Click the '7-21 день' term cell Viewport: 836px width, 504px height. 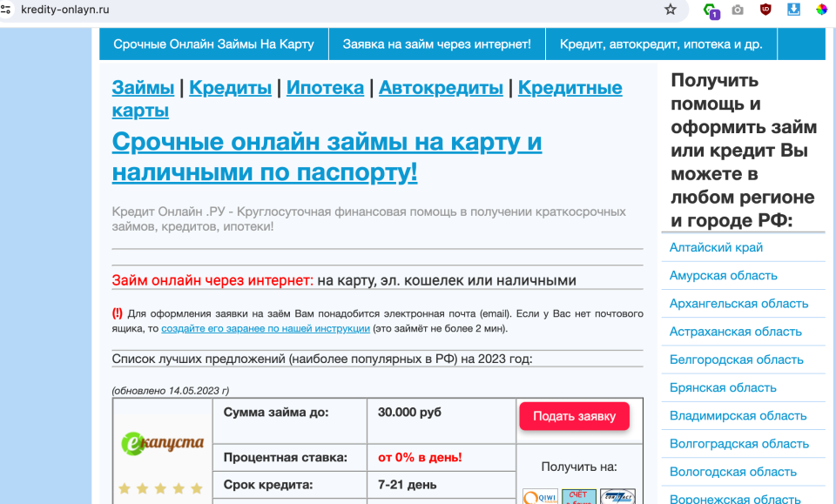coord(442,486)
